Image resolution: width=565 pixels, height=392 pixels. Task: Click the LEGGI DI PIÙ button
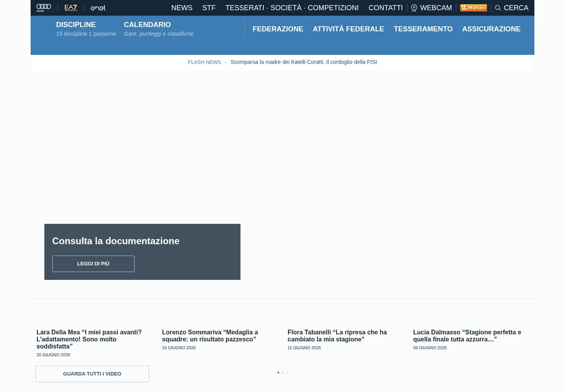[x=93, y=264]
